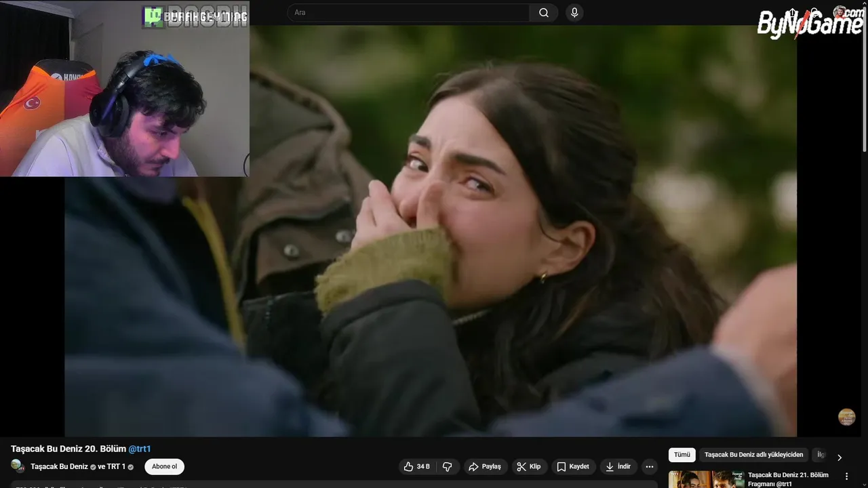Click the magnifier search button
The image size is (868, 488).
(x=544, y=13)
